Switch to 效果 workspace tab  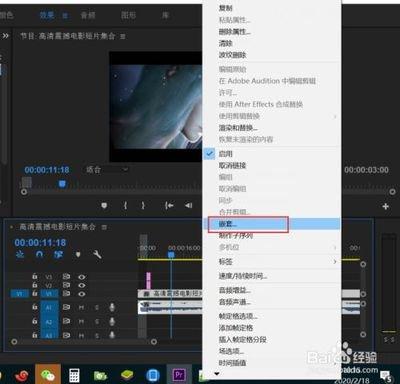[x=47, y=15]
